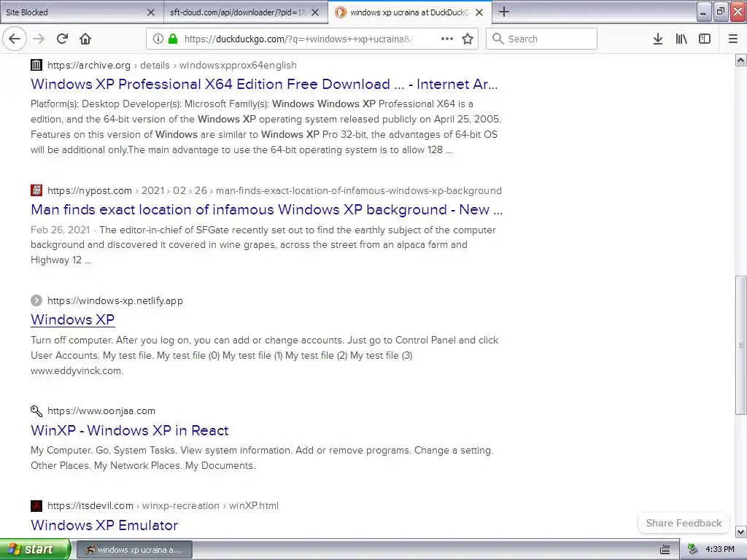Click the itsdevil.com favicon
This screenshot has width=747, height=560.
click(x=36, y=506)
